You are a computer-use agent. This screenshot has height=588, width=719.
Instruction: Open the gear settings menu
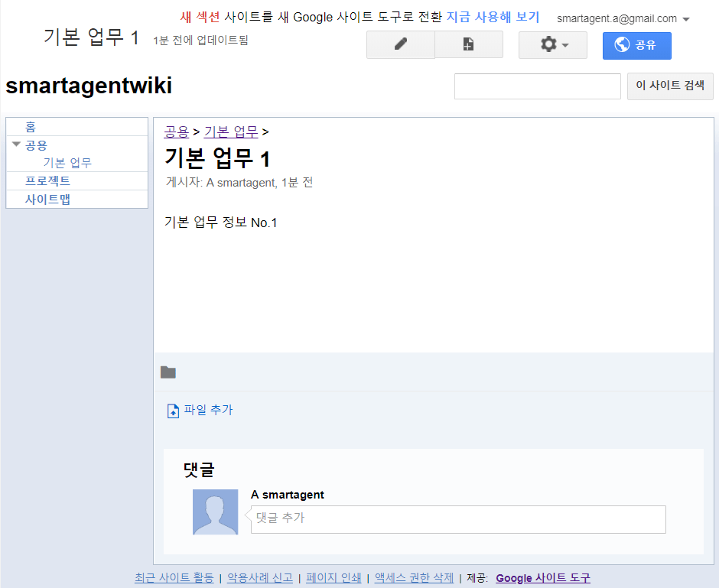[552, 45]
